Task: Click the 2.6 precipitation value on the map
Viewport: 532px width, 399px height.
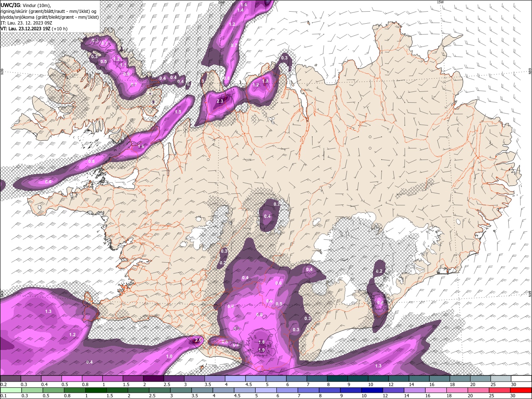Action: coord(198,340)
